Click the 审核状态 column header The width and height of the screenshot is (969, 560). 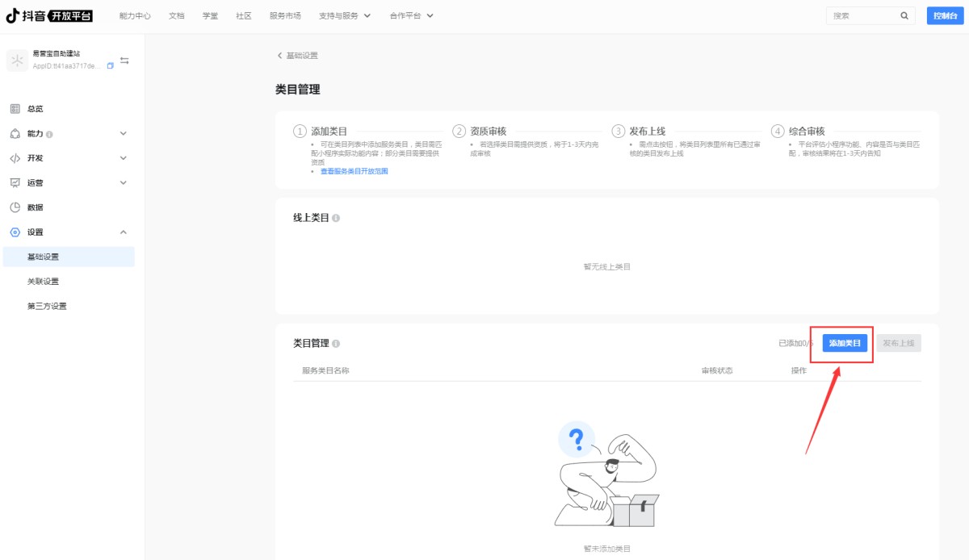tap(717, 370)
